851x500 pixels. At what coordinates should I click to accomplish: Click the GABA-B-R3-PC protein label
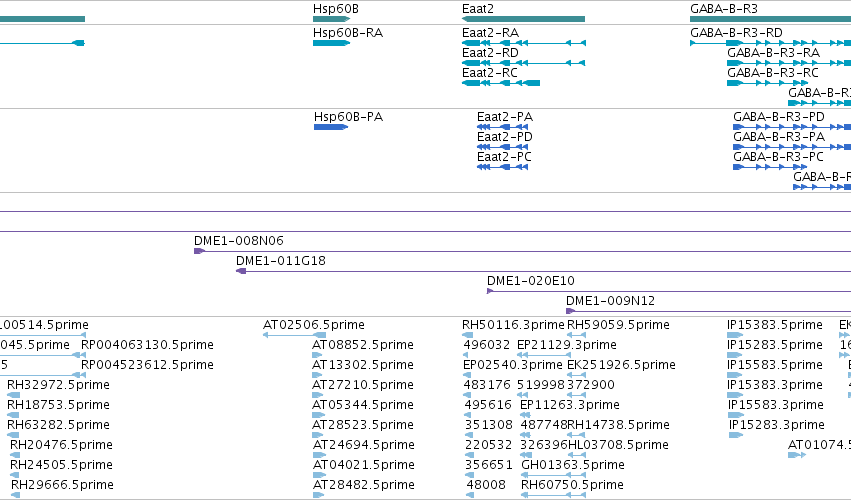tap(778, 157)
